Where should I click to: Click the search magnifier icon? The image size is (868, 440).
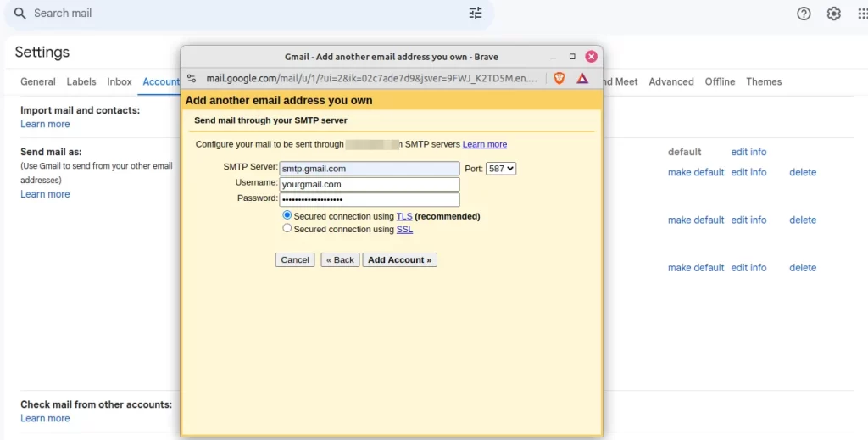20,14
